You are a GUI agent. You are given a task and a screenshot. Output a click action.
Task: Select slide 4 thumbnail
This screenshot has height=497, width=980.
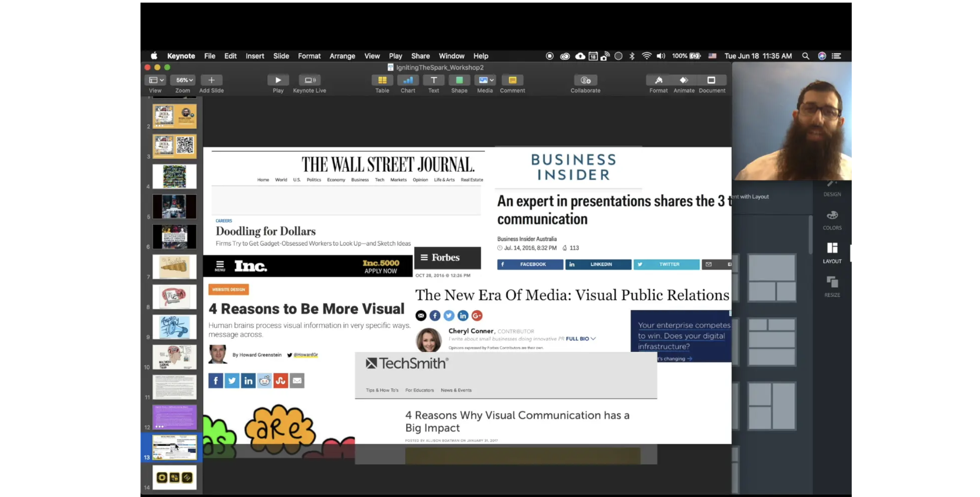(x=175, y=176)
